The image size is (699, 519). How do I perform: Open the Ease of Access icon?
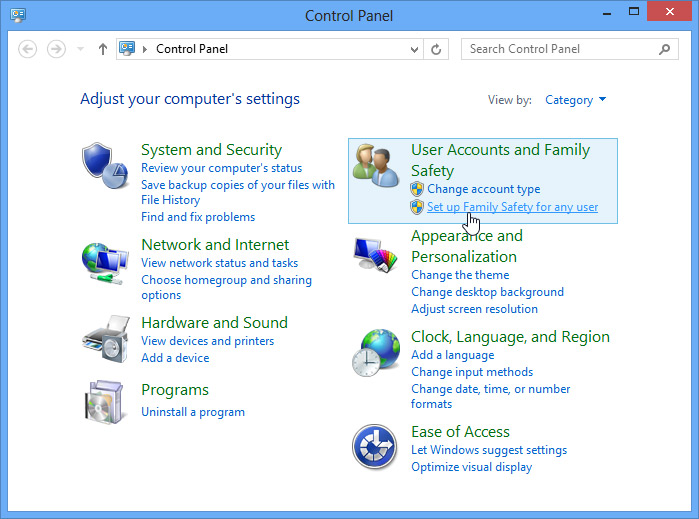376,447
